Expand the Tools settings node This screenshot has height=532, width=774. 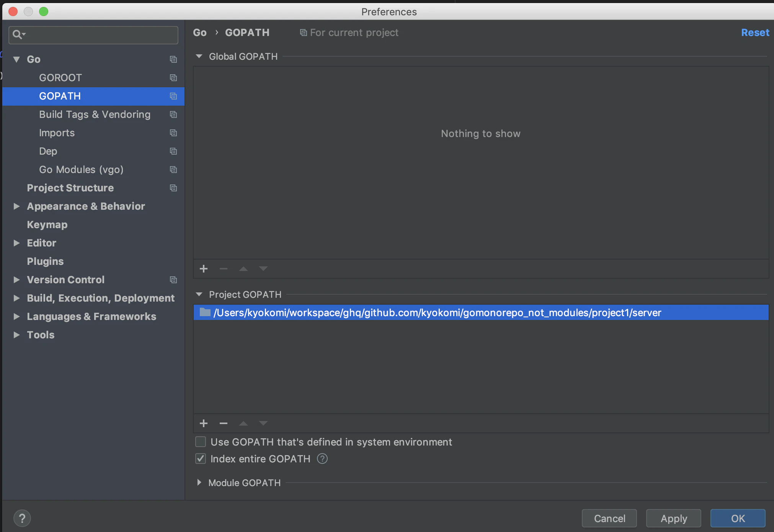(x=16, y=335)
